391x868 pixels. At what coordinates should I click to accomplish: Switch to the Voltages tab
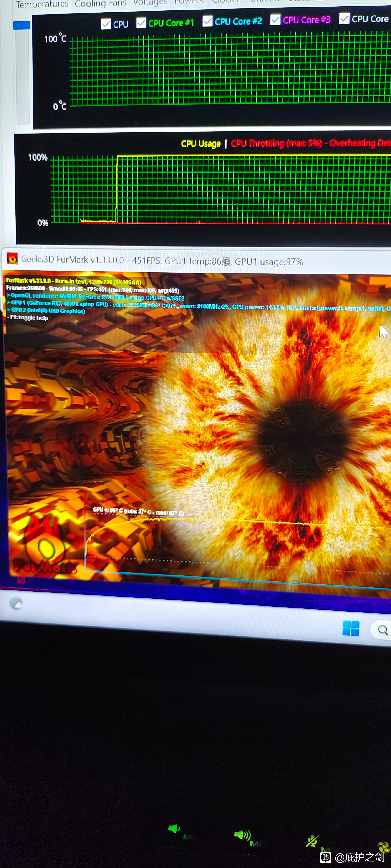click(x=150, y=3)
